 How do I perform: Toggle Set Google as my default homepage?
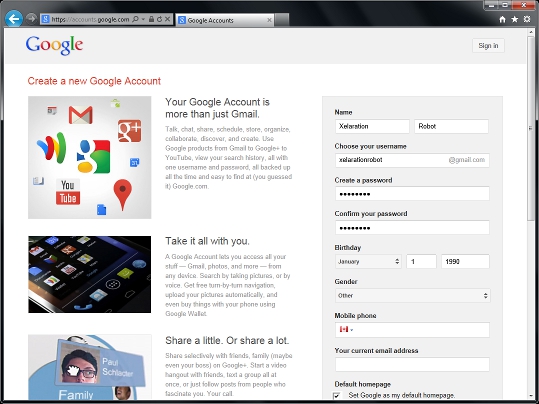(x=337, y=395)
